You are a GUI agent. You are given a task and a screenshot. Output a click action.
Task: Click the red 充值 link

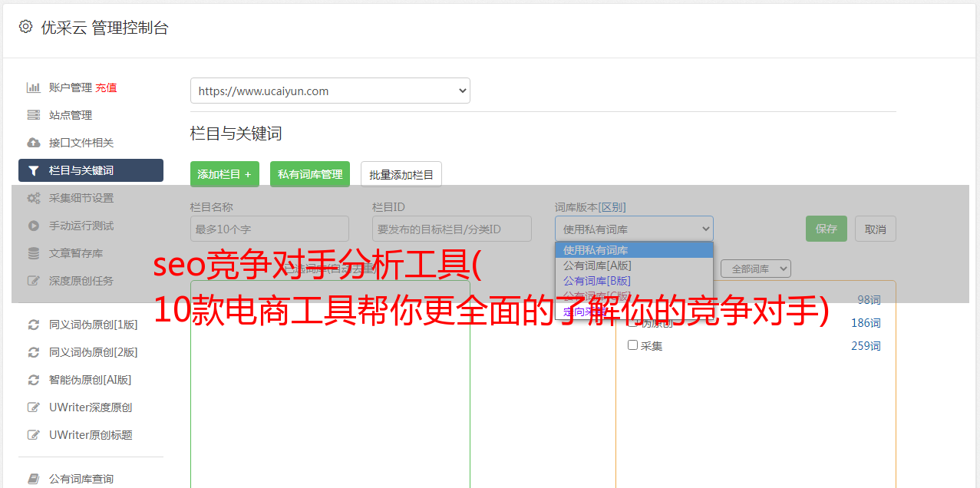106,87
